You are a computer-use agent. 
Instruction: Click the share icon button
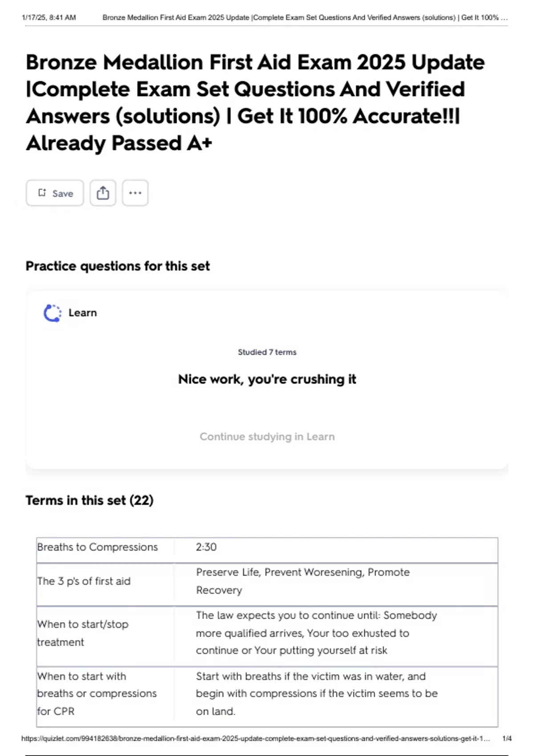pos(103,193)
